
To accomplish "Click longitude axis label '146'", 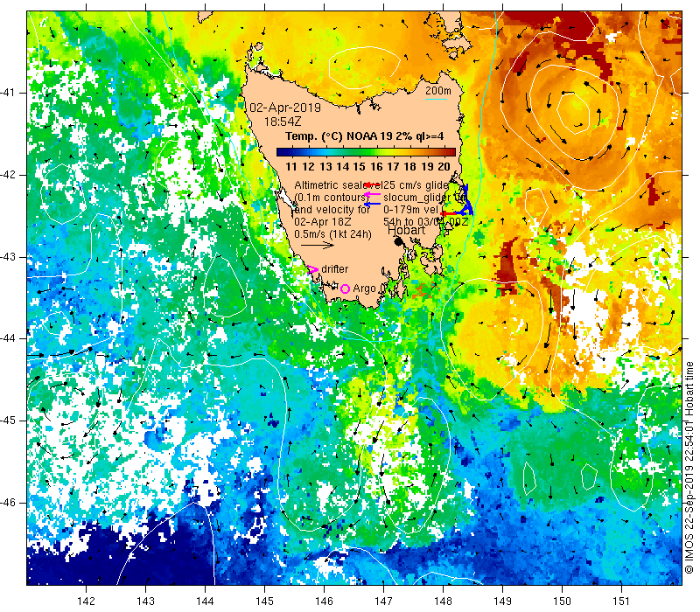I will (x=324, y=601).
